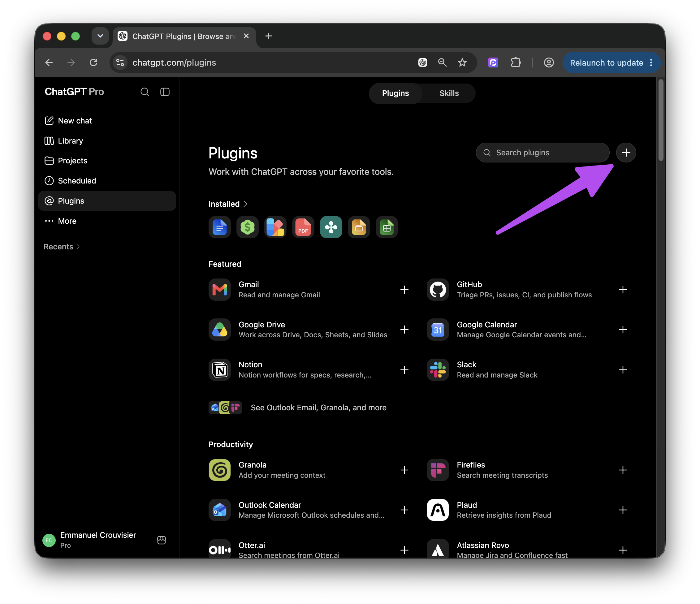Click the ChatGPT icon in the address bar
The image size is (700, 604).
tap(423, 63)
